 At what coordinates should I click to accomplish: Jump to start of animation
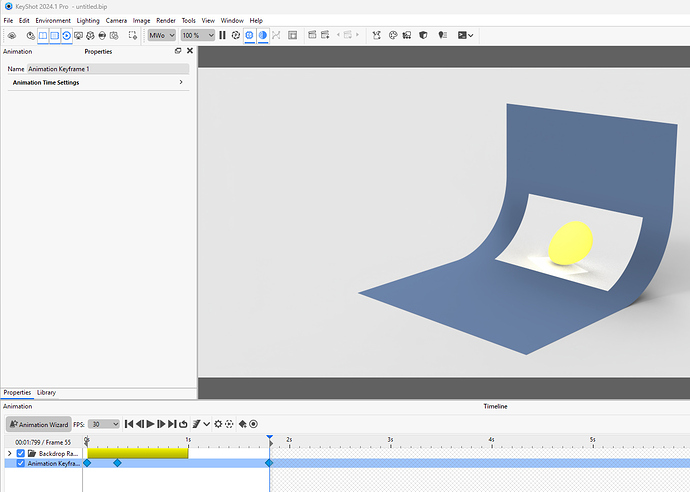click(129, 424)
